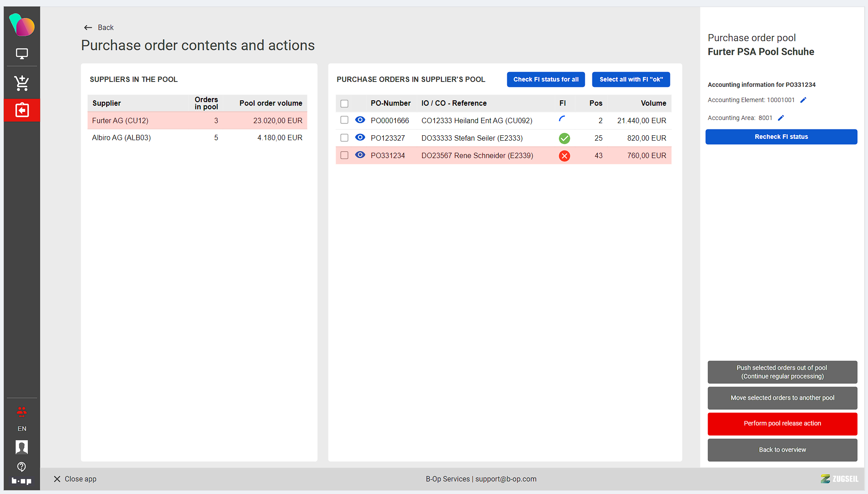Click the red users icon in sidebar

(x=22, y=411)
